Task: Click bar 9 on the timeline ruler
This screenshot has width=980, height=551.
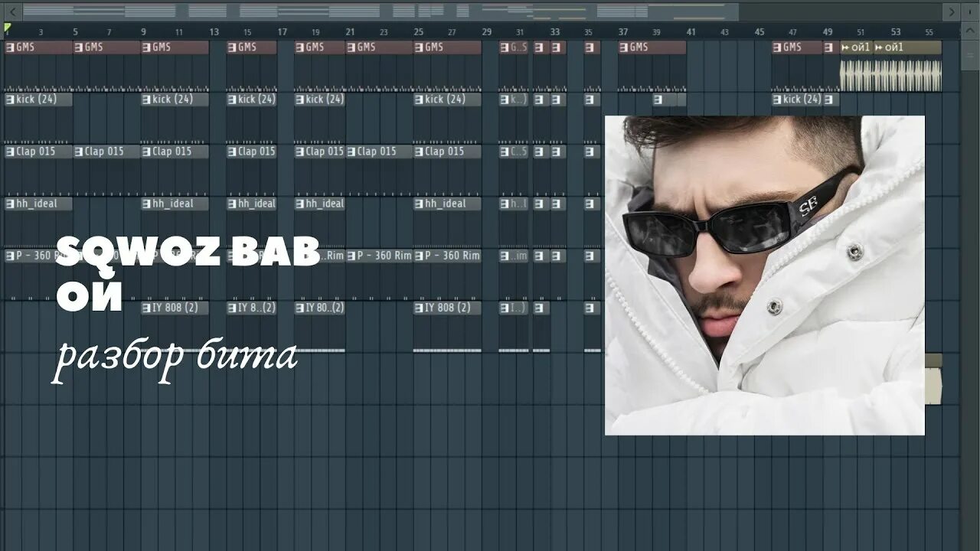Action: click(143, 31)
